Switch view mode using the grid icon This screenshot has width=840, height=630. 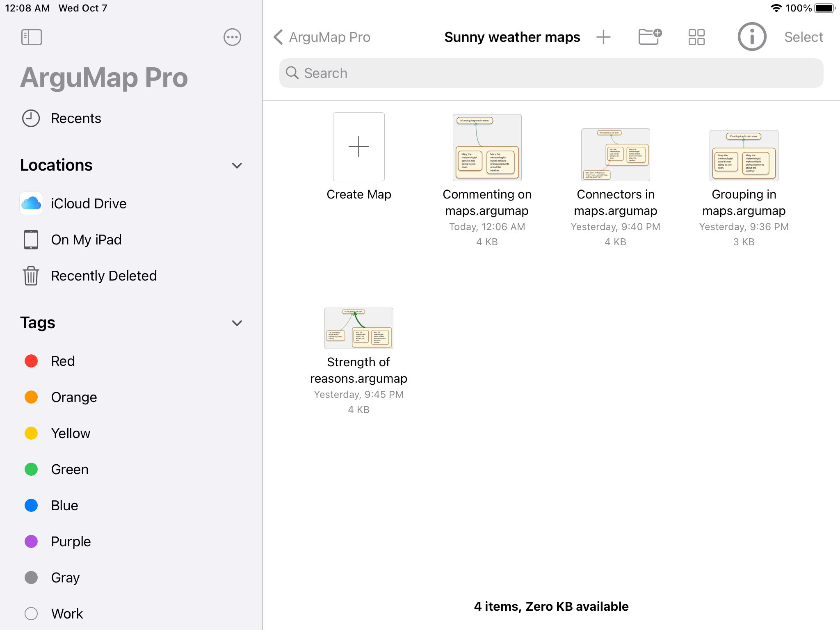tap(696, 37)
